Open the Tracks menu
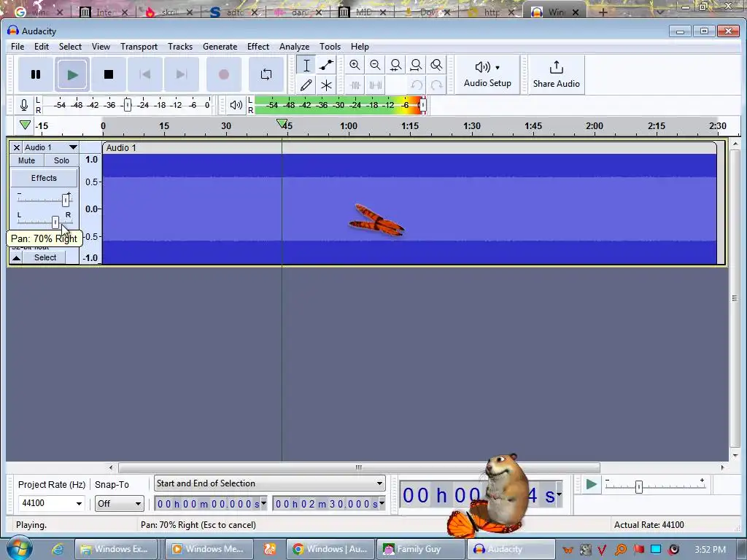747x560 pixels. point(180,46)
